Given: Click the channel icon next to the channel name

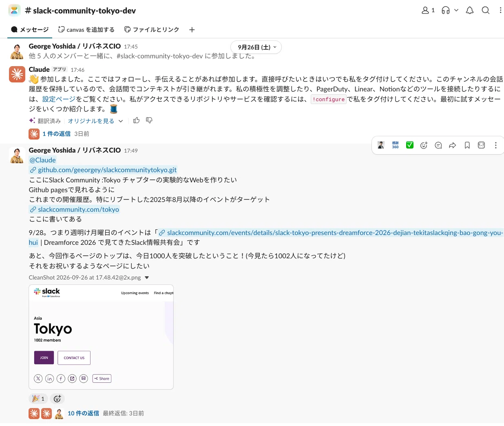Looking at the screenshot, I should click(x=14, y=10).
